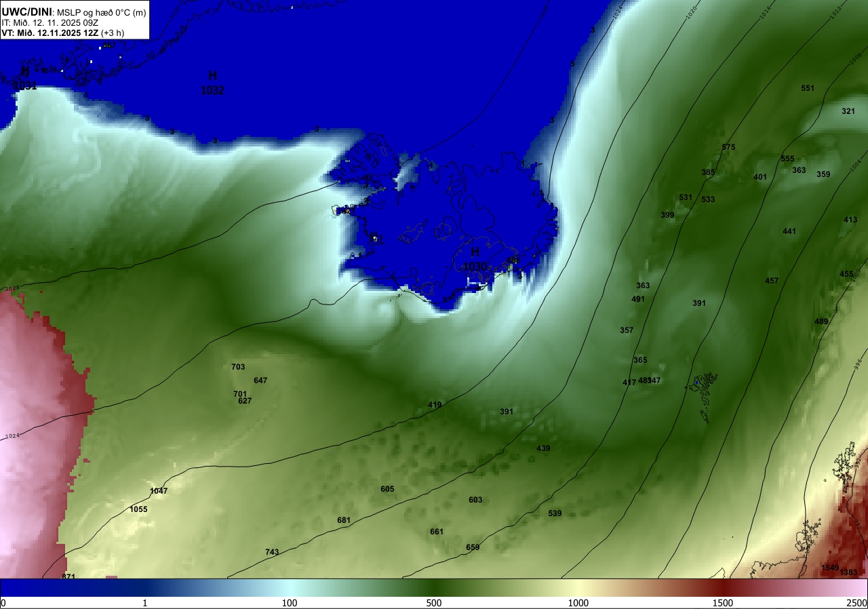Click the H 1030 high over Iceland
Viewport: 868px width, 609px height.
pos(475,259)
